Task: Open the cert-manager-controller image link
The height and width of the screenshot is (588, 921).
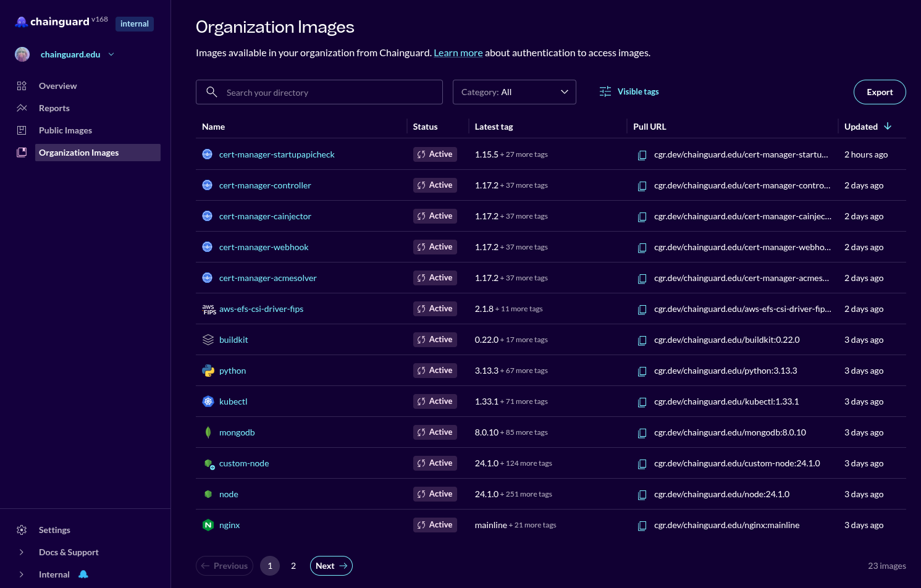Action: point(265,185)
